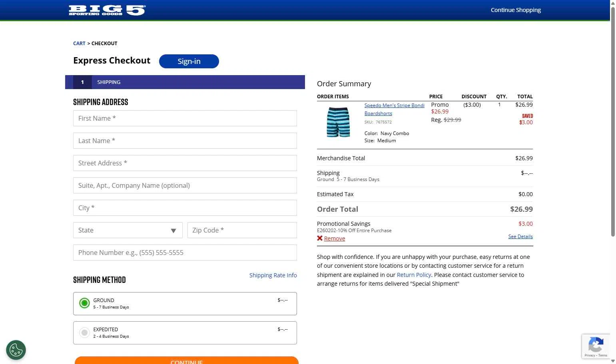Click the reCAPTCHA badge
This screenshot has height=364, width=616.
596,346
